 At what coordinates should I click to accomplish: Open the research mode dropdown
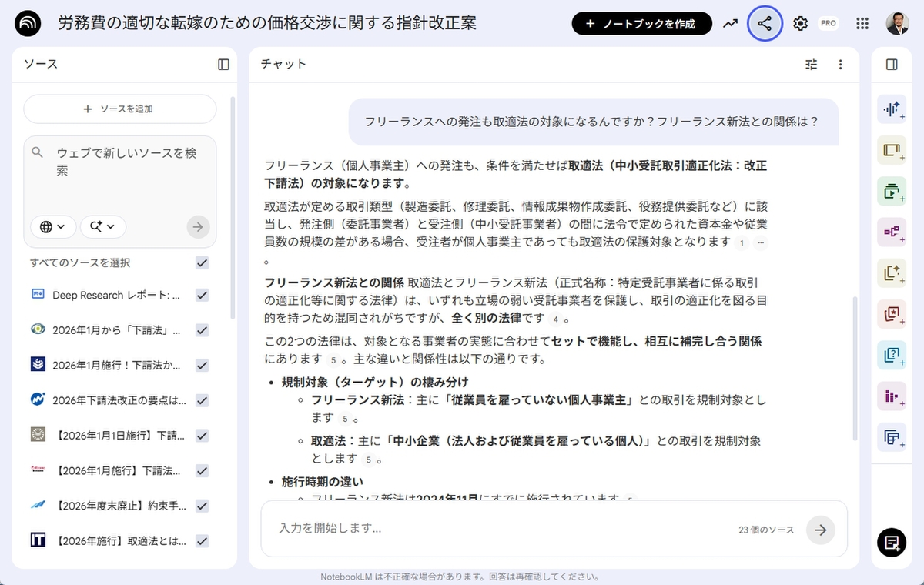click(103, 226)
